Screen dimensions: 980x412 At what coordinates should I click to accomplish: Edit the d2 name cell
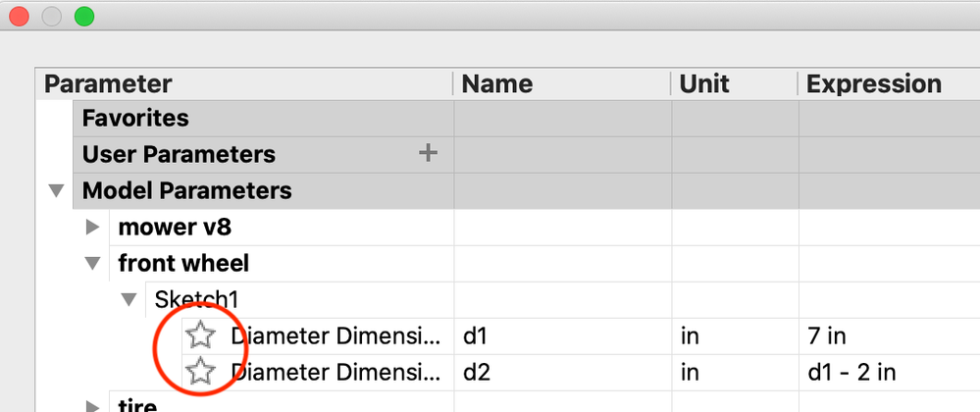click(x=563, y=373)
